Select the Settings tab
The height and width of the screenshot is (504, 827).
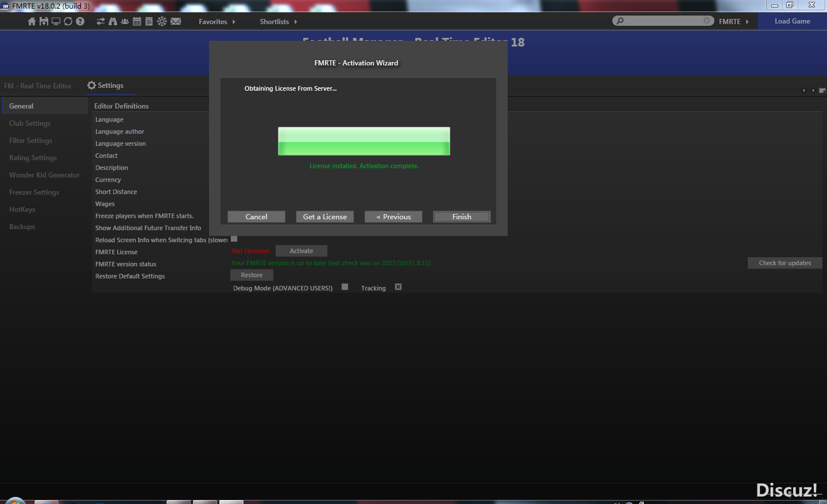point(106,85)
